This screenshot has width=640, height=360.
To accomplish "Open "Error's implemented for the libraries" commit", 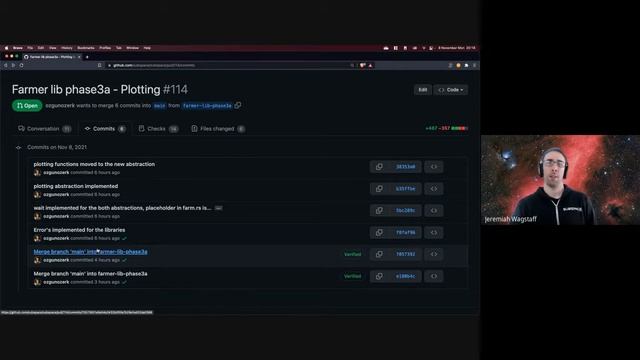I will tap(79, 230).
